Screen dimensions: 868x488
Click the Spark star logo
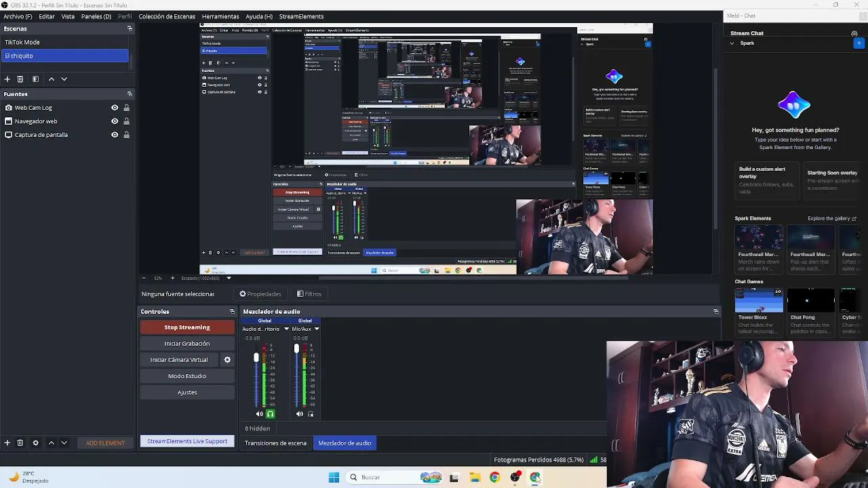(794, 105)
